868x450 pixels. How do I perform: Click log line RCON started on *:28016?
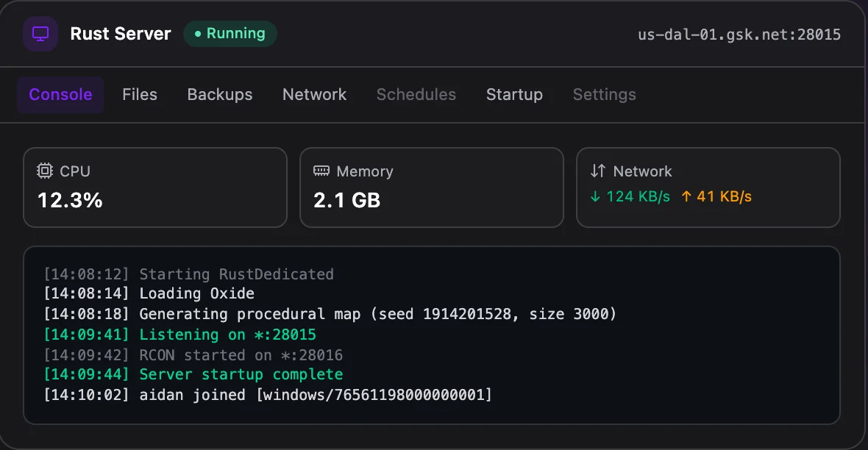click(193, 355)
